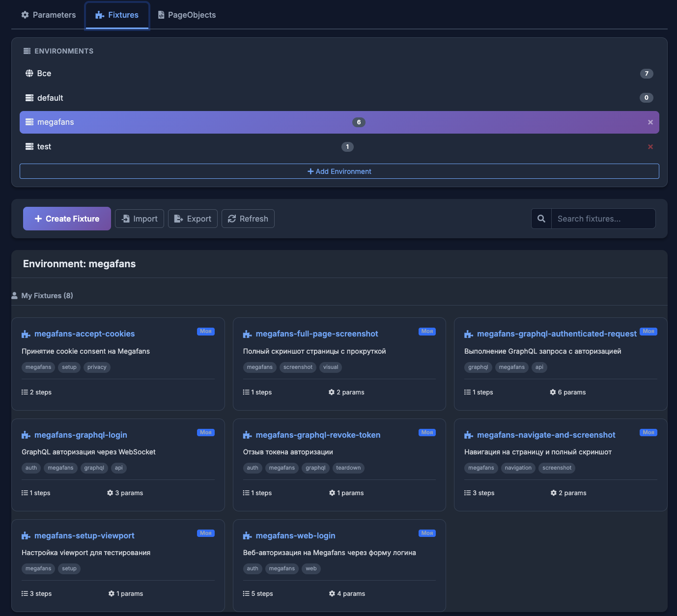677x616 pixels.
Task: Focus the Search fixtures input field
Action: click(x=603, y=219)
